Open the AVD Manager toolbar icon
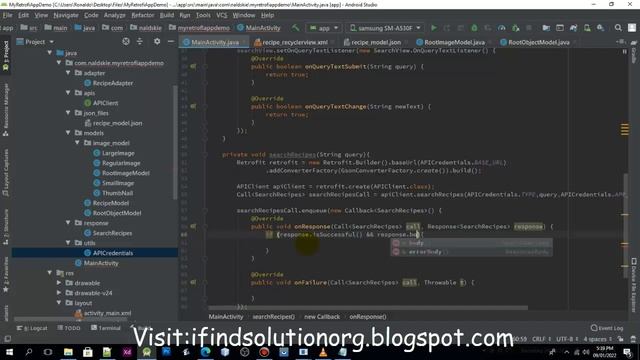The width and height of the screenshot is (640, 360). 587,28
